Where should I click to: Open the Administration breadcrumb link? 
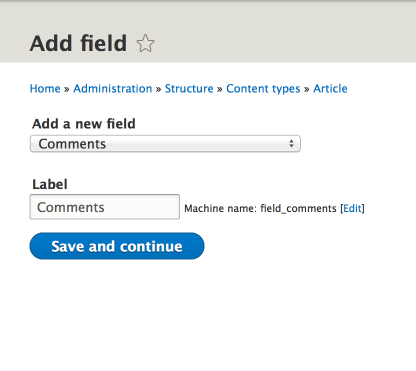point(113,89)
